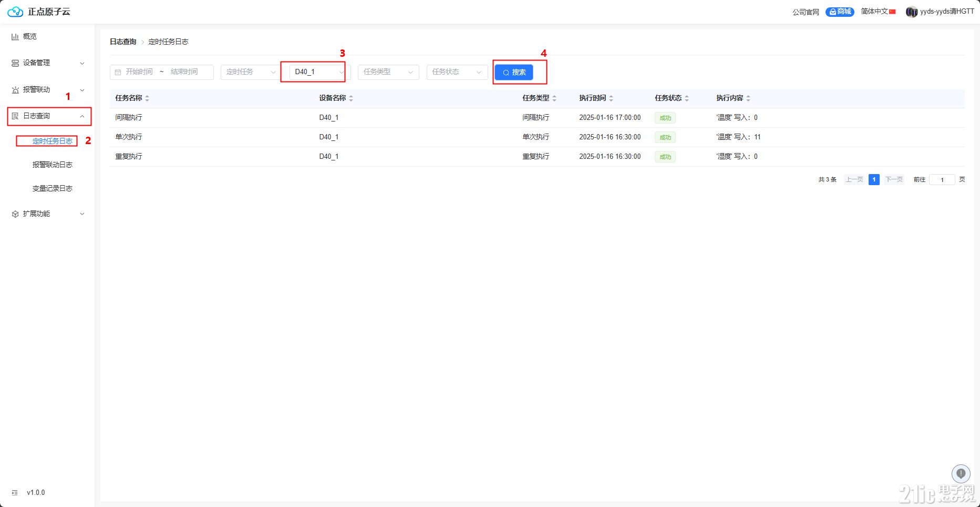The height and width of the screenshot is (507, 980).
Task: Sort by 任务状态 column arrows
Action: click(x=687, y=98)
